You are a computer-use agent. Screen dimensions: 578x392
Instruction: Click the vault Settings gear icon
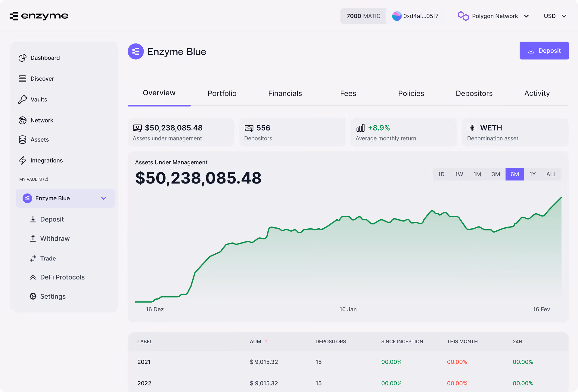click(x=33, y=296)
